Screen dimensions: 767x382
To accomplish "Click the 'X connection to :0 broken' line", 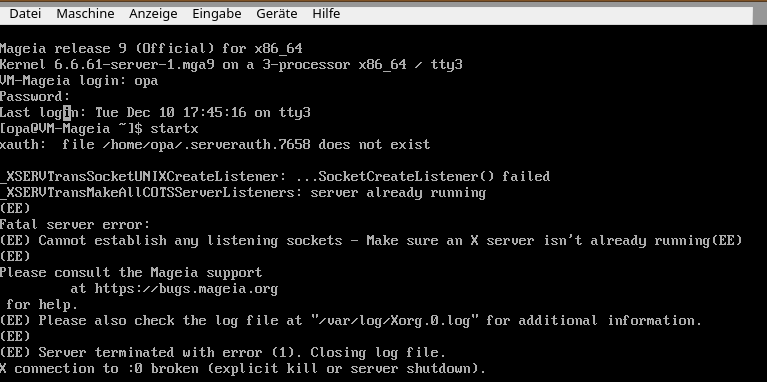I will click(x=243, y=369).
